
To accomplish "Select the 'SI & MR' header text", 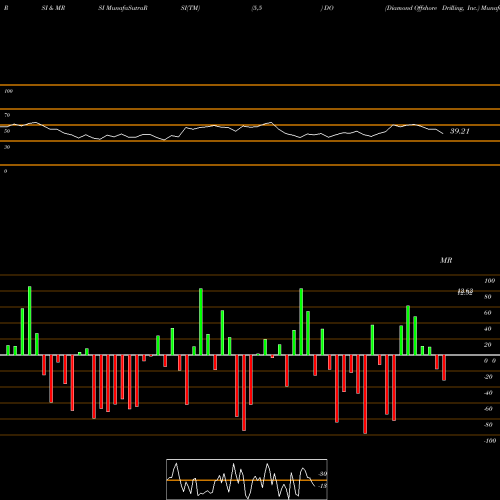I will click(53, 8).
